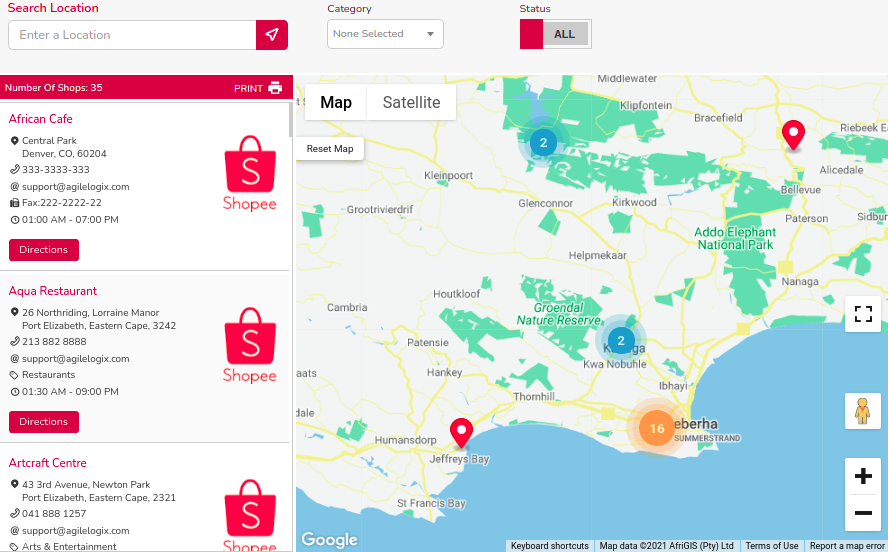
Task: Open Keyboard shortcuts link
Action: [549, 546]
